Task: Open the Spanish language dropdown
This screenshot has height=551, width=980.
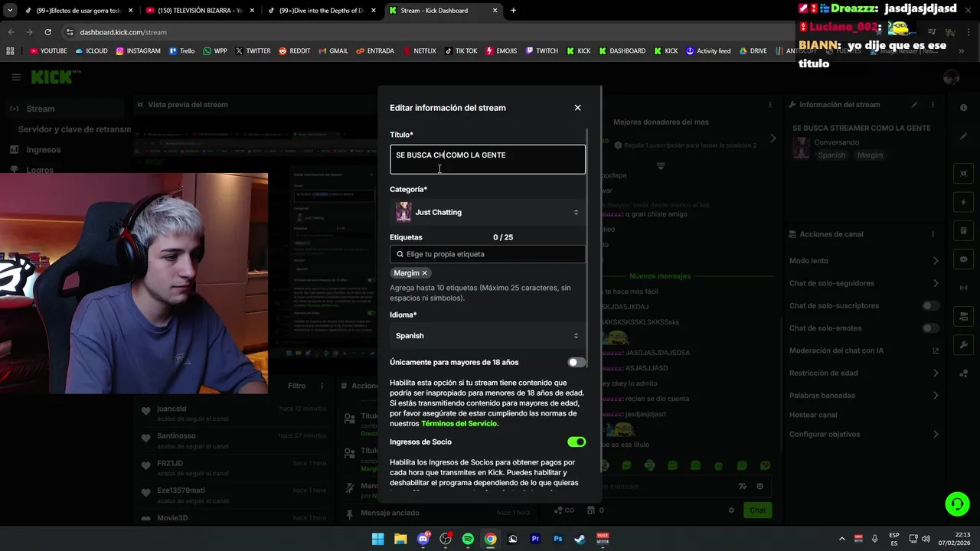Action: 488,335
